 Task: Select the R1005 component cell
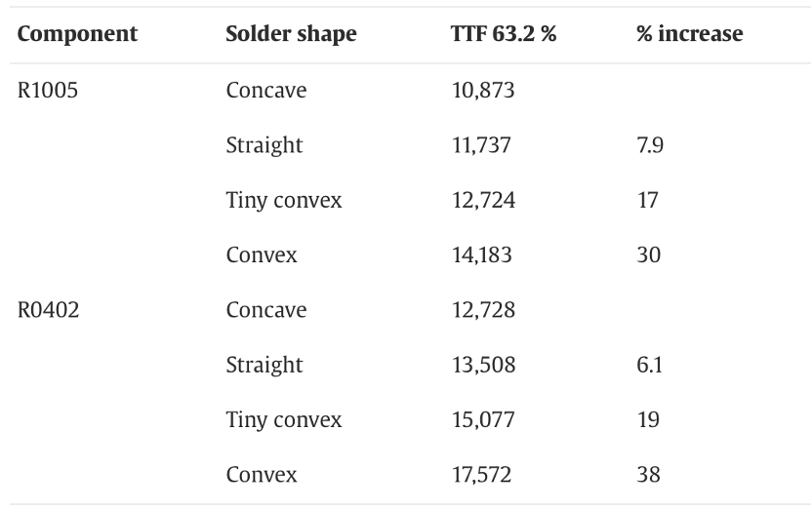click(48, 91)
